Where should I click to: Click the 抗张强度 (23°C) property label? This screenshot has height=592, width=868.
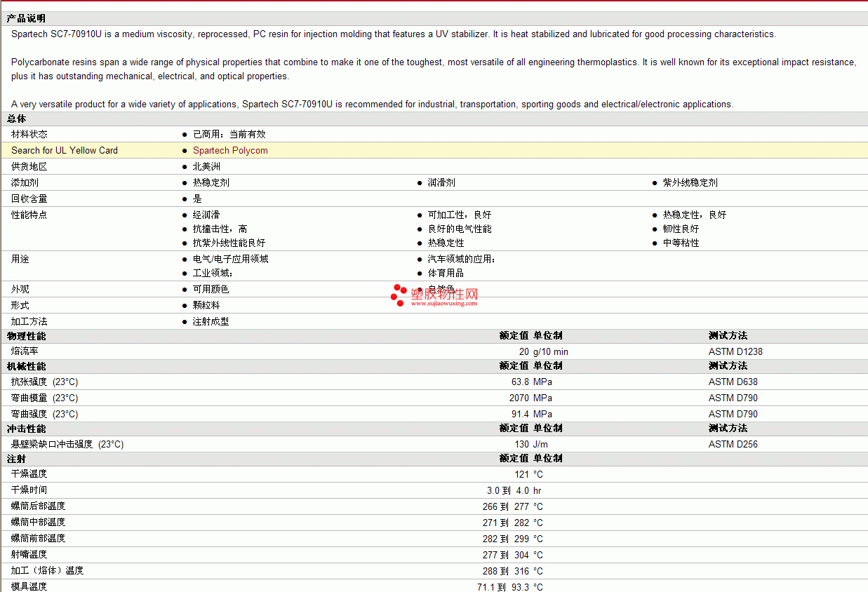[x=45, y=382]
